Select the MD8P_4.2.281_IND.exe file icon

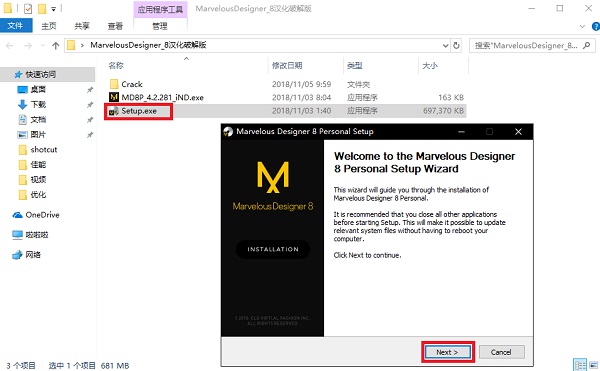coord(114,97)
